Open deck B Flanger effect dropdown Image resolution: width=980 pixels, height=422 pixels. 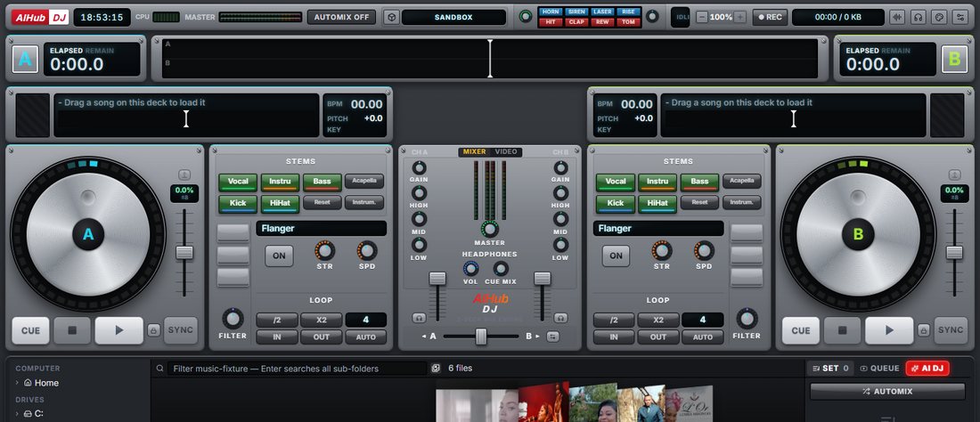coord(658,229)
